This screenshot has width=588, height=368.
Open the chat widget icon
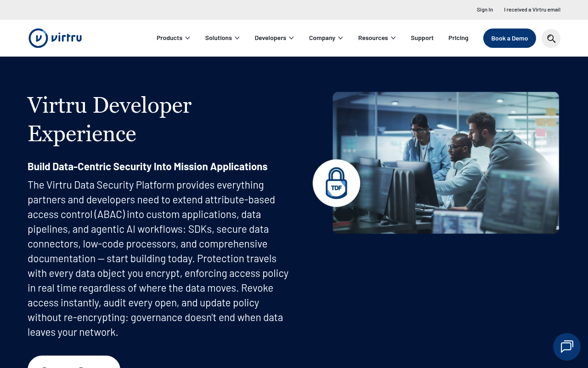tap(567, 347)
